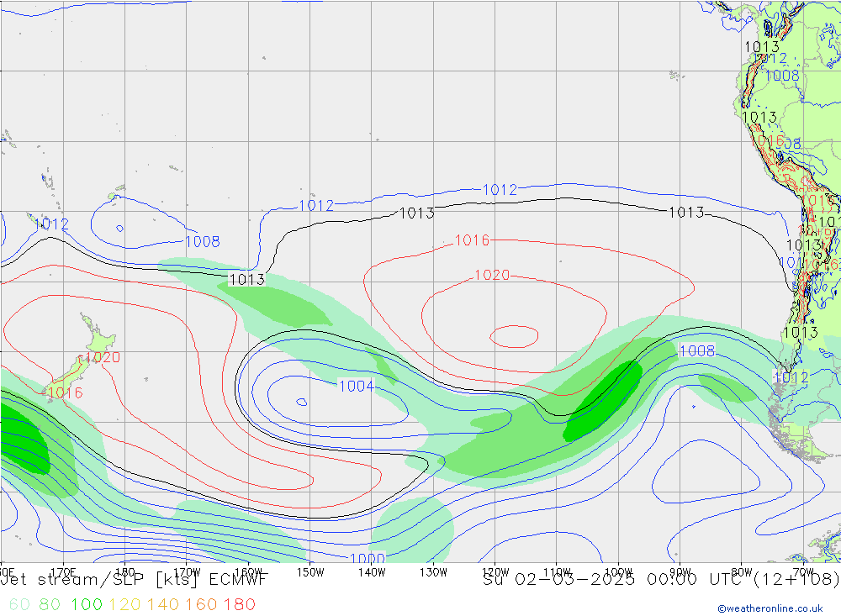The height and width of the screenshot is (616, 841).
Task: Click the 1012 label near southern Chile
Action: pos(791,377)
